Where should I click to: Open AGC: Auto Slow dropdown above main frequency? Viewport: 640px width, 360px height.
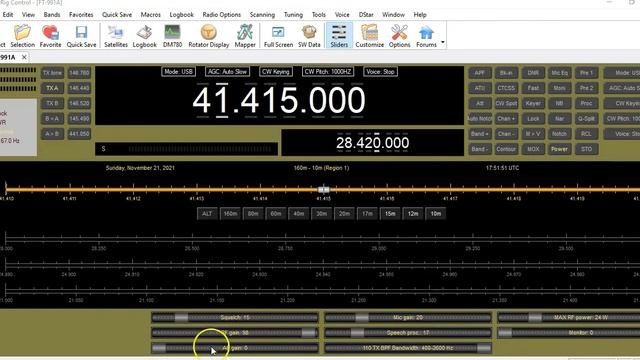tap(227, 72)
